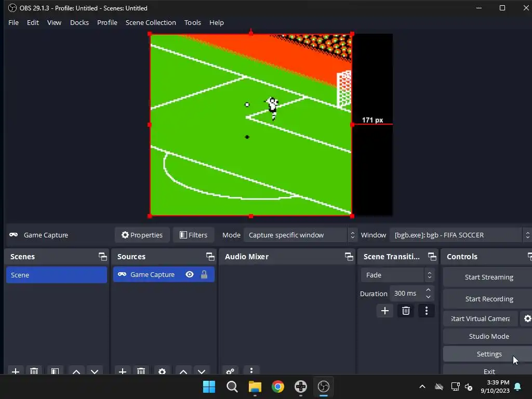Open the clock and date panel
The height and width of the screenshot is (399, 532).
495,387
